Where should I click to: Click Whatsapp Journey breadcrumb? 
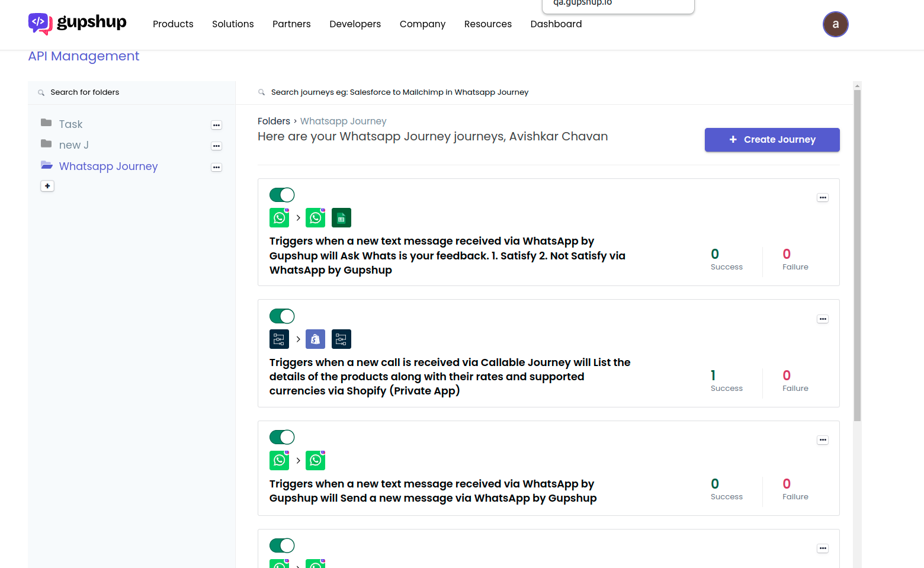[x=343, y=121]
